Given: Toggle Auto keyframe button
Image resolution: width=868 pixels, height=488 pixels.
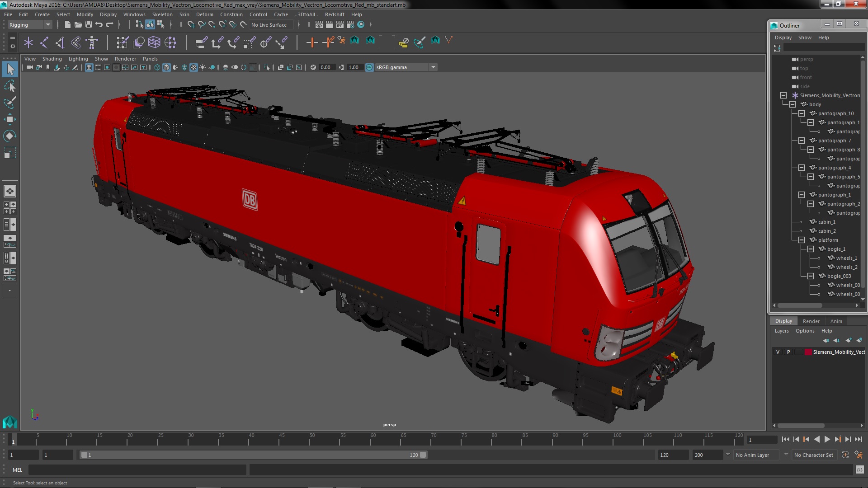Looking at the screenshot, I should click(x=845, y=455).
